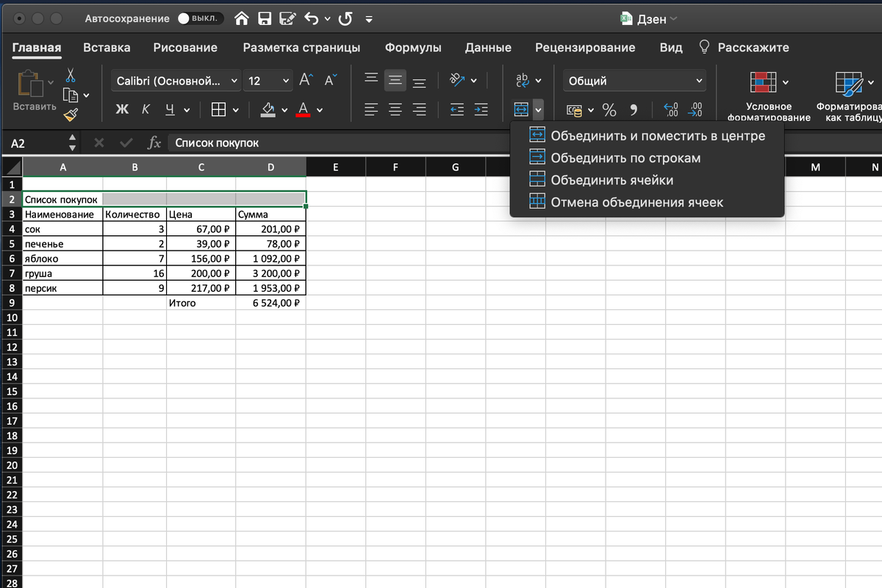Redo using the circular arrow icon
Screen dimensions: 882x588
pyautogui.click(x=345, y=19)
